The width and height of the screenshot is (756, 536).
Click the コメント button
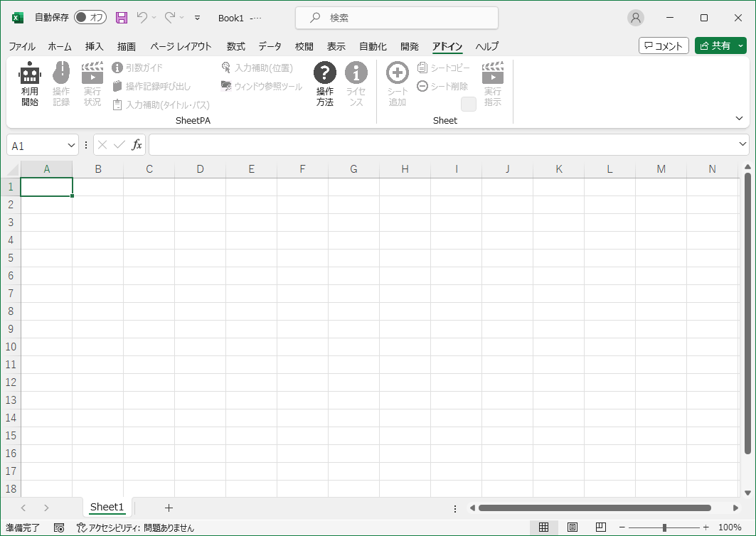tap(664, 45)
